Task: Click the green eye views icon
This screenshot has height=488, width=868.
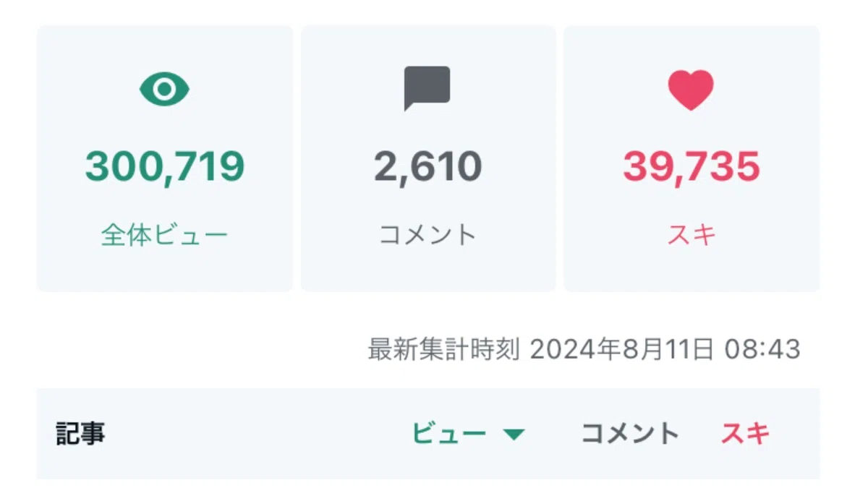Action: (x=164, y=89)
